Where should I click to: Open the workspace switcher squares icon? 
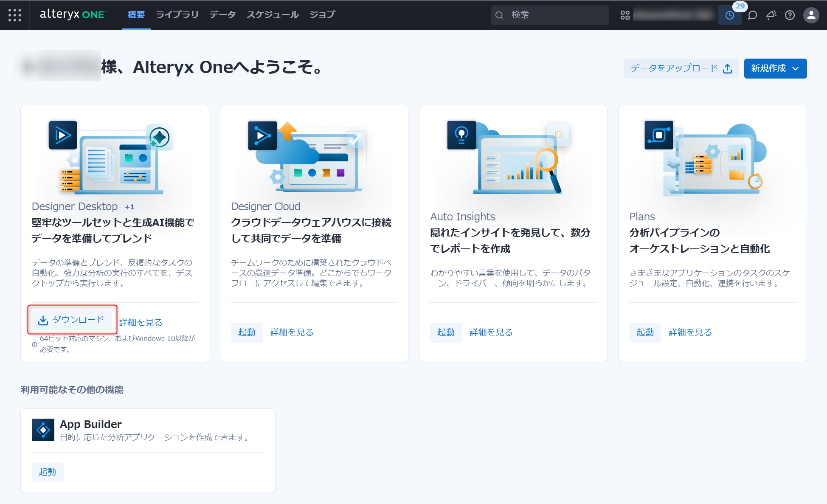coord(625,15)
